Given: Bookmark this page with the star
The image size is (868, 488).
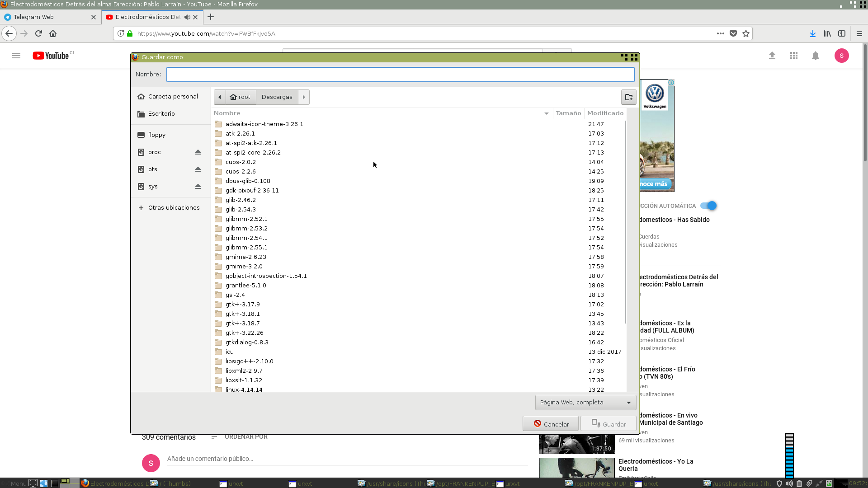Looking at the screenshot, I should pos(746,33).
